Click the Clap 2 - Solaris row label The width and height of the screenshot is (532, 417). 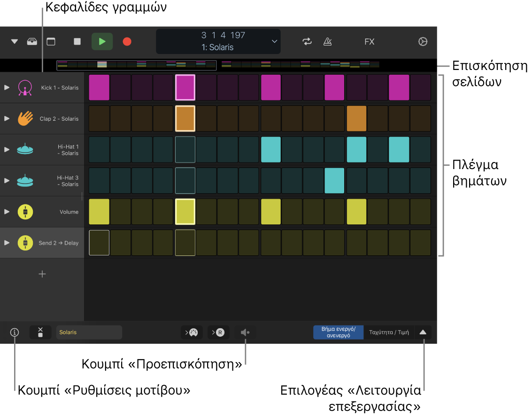[x=59, y=119]
